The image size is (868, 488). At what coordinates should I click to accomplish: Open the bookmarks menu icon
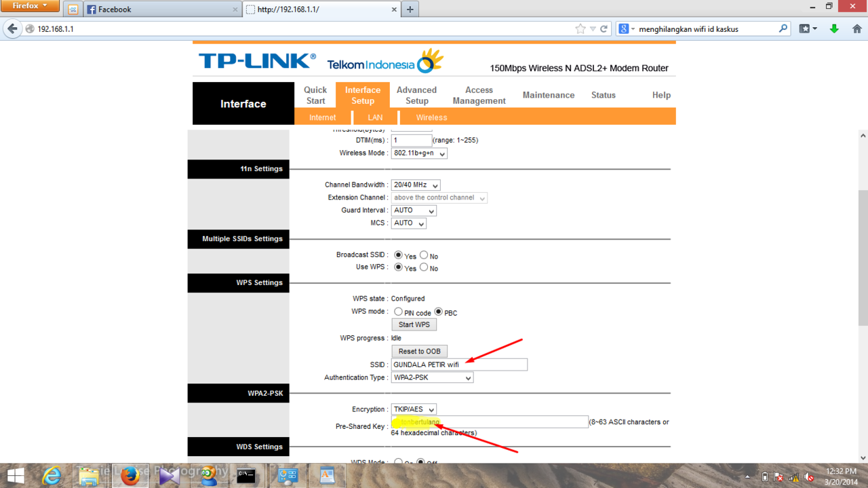tap(808, 29)
